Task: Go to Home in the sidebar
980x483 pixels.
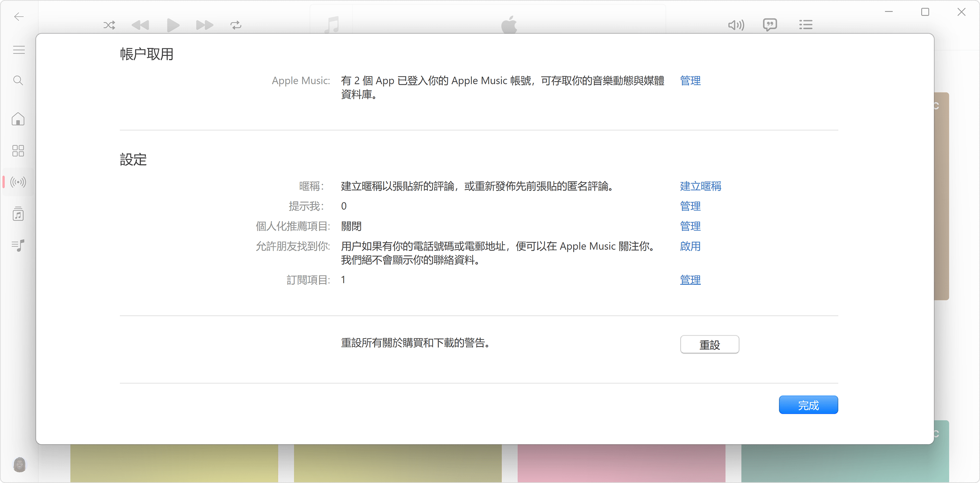Action: pyautogui.click(x=18, y=119)
